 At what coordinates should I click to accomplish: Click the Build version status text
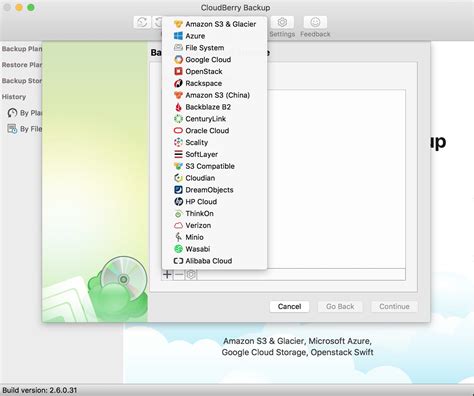40,390
